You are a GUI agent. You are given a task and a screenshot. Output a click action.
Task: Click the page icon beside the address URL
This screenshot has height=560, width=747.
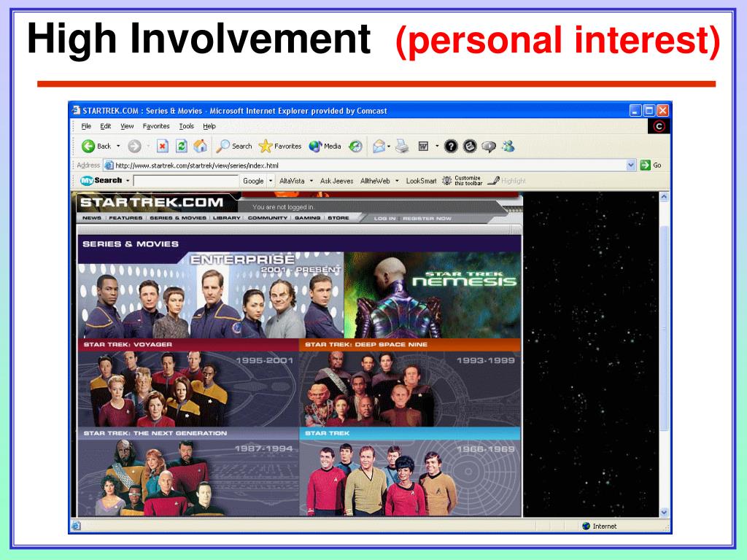click(x=109, y=166)
